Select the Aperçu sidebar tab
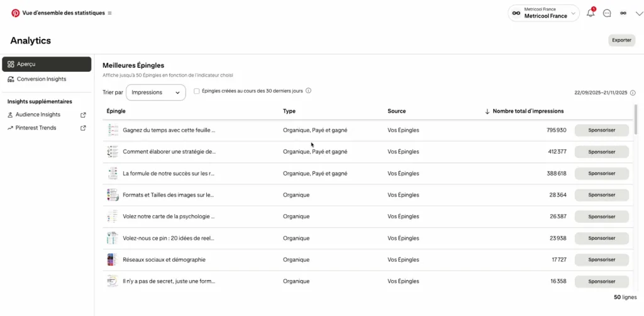The image size is (644, 316). tap(47, 64)
